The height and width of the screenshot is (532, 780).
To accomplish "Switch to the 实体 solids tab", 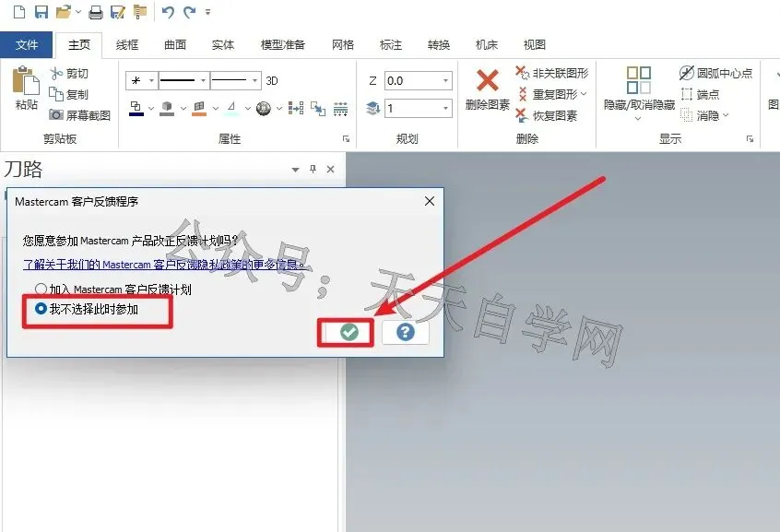I will 223,45.
